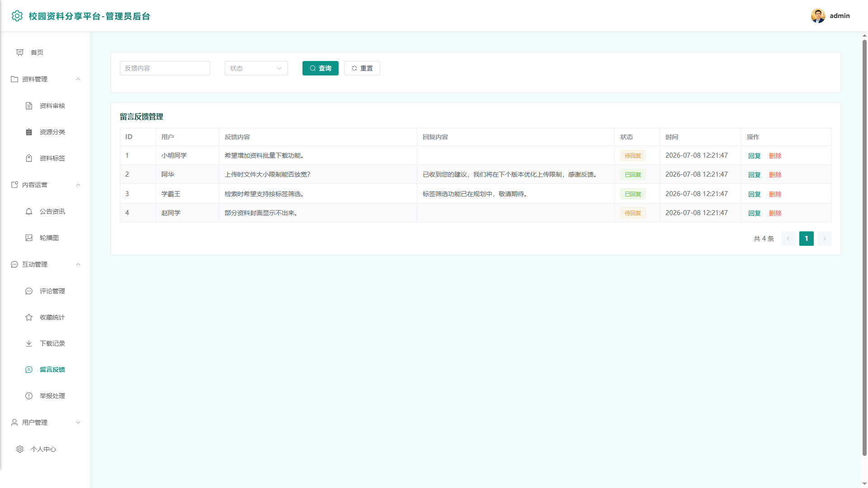Click the 下载记录 download icon
This screenshot has width=868, height=488.
tap(29, 343)
